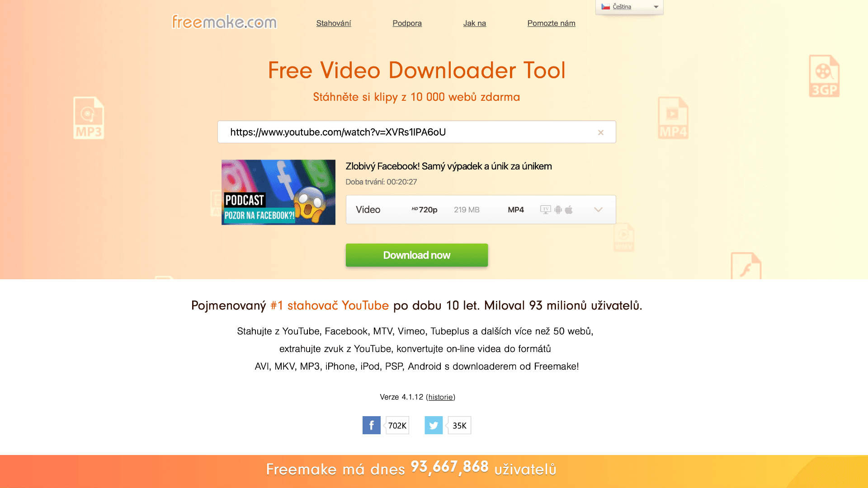Click the Podpora navigation link
The image size is (868, 488).
point(406,23)
